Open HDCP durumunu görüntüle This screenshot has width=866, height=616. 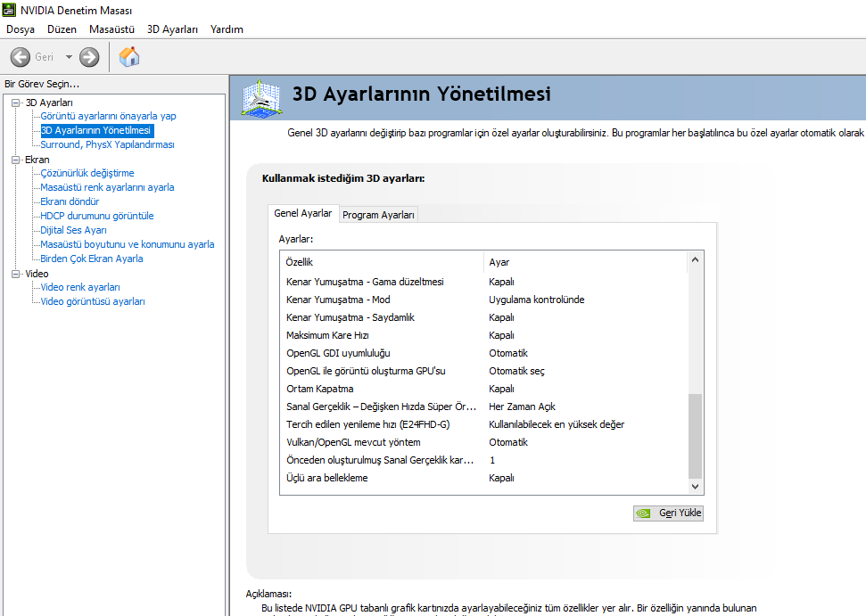pos(96,216)
